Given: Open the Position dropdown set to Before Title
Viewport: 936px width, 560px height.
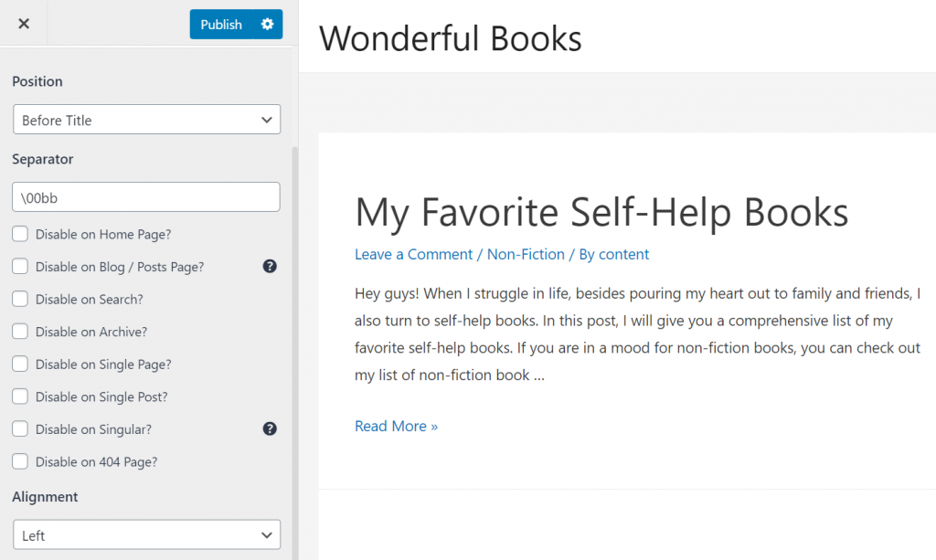Looking at the screenshot, I should pyautogui.click(x=146, y=120).
